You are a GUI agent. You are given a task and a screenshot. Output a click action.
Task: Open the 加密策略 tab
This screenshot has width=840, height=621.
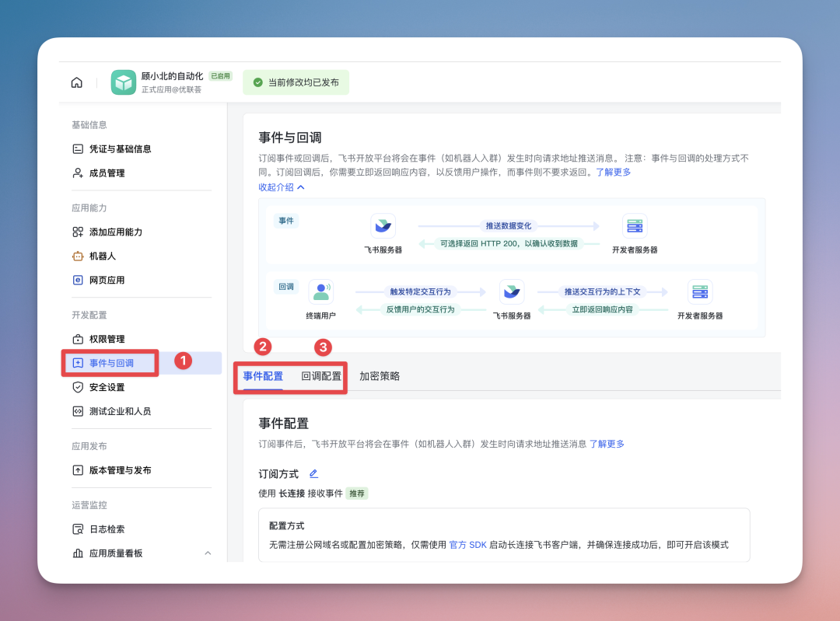click(381, 376)
